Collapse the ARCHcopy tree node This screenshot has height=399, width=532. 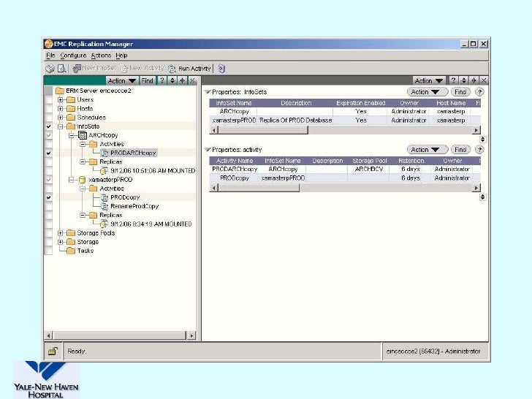tap(72, 135)
